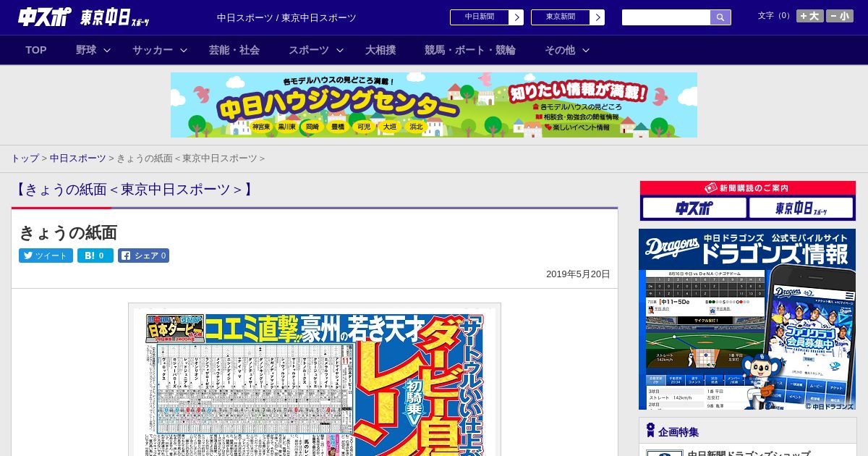
Task: Click the 【きょうの紙面＜東京中日スポーツ＞】 heading
Action: point(134,190)
